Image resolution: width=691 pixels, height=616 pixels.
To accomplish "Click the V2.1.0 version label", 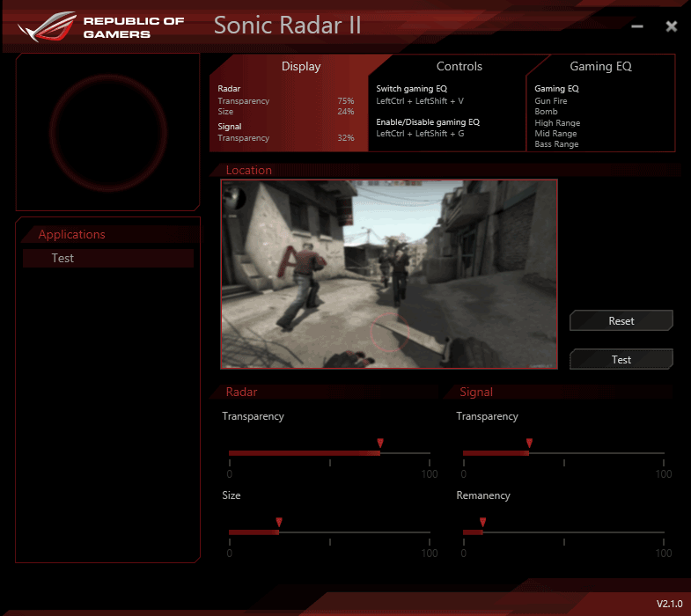I will click(669, 604).
